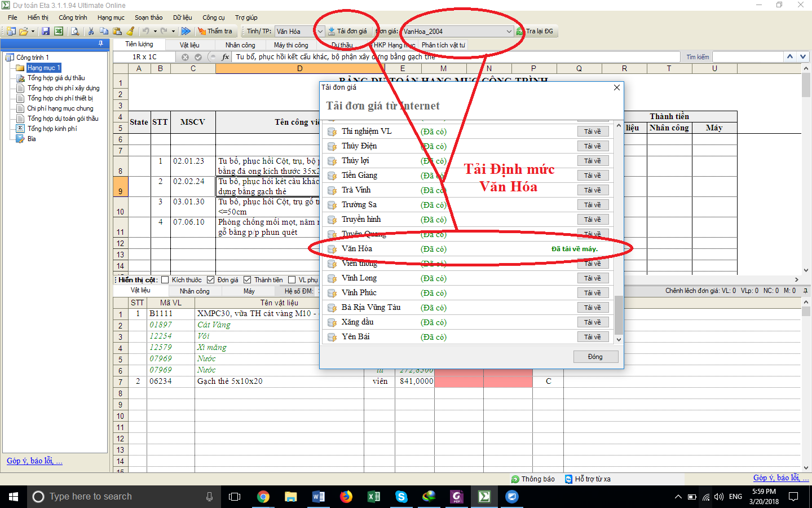The image size is (812, 508).
Task: Expand the Đơn giá VanHoa_2004 dropdown
Action: coord(509,32)
